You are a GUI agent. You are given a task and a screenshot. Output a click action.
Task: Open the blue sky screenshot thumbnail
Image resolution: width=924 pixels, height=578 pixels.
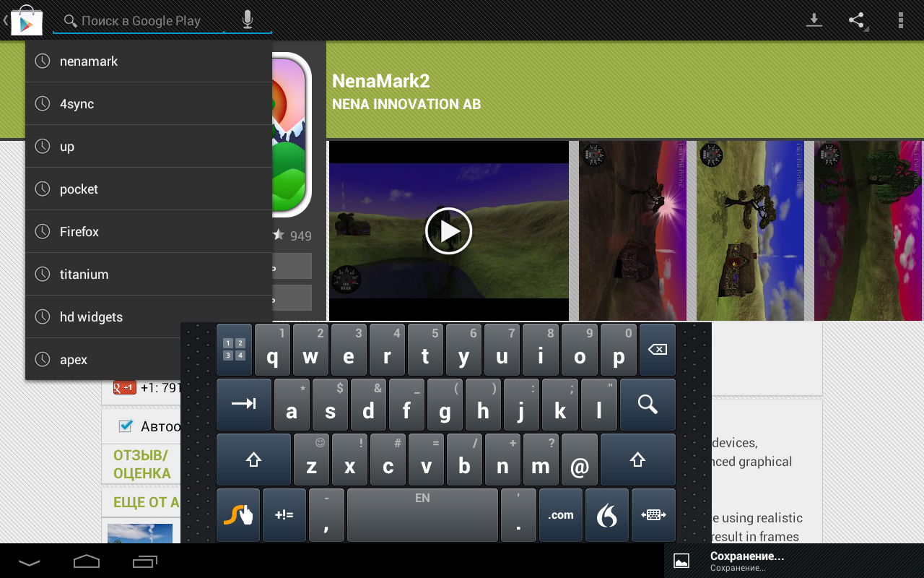pos(750,230)
